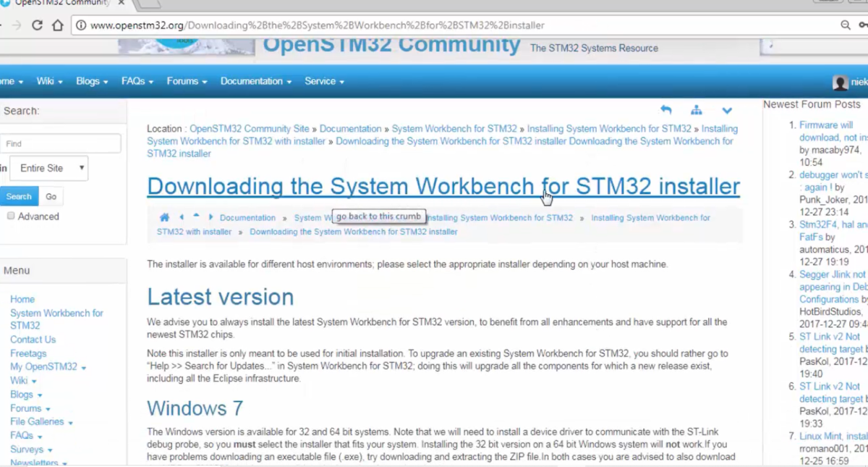Click the browser forward arrow

point(17,25)
